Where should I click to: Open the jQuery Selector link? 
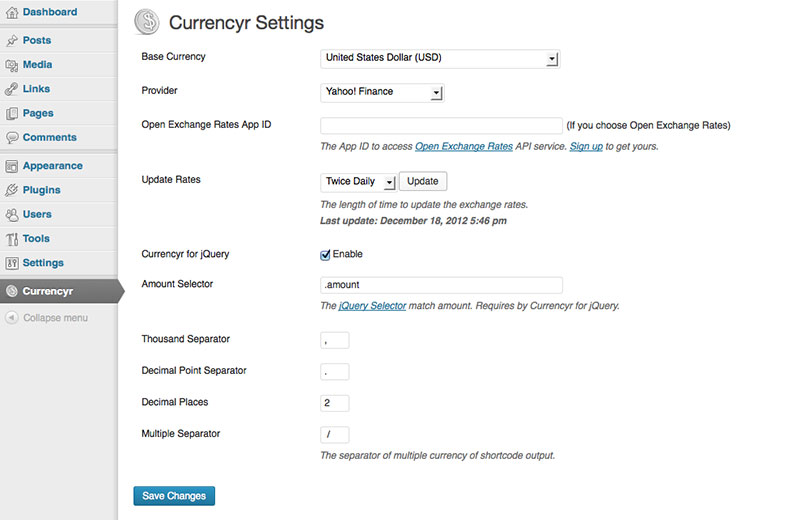(x=372, y=306)
